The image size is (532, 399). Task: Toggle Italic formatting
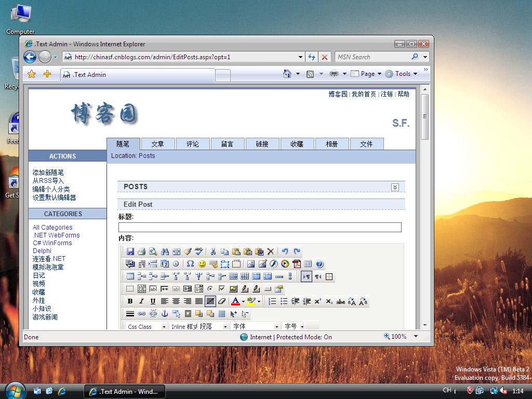[x=141, y=301]
